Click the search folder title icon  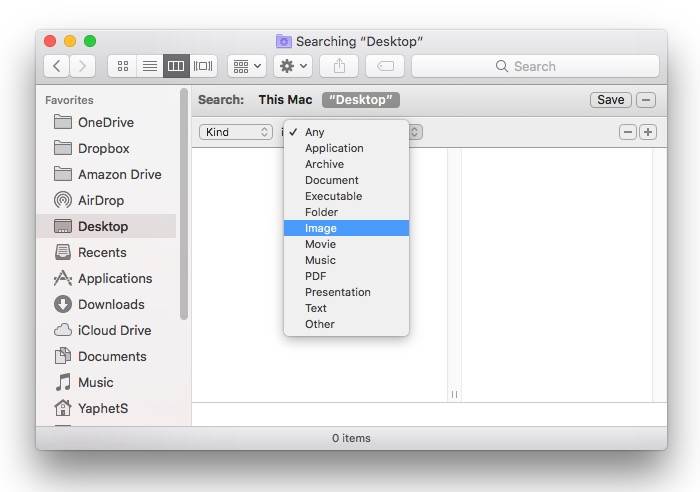point(283,41)
